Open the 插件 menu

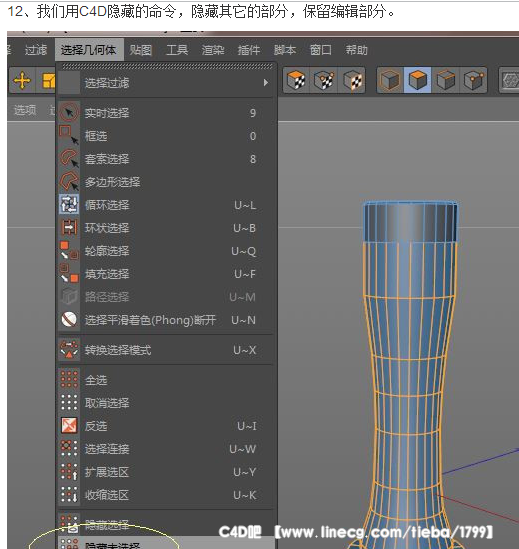coord(249,50)
